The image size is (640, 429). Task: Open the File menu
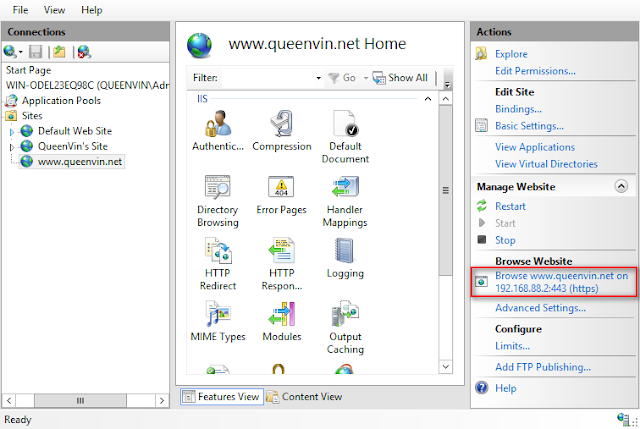[x=20, y=10]
